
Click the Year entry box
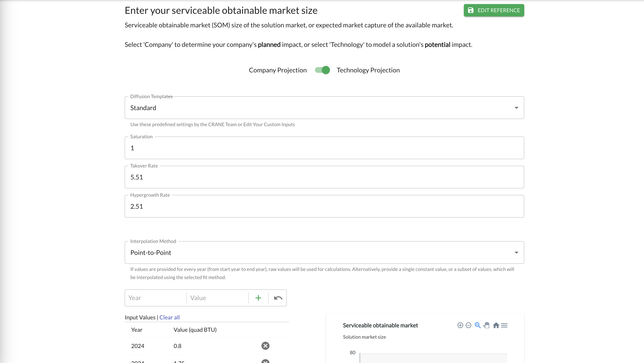pos(155,298)
